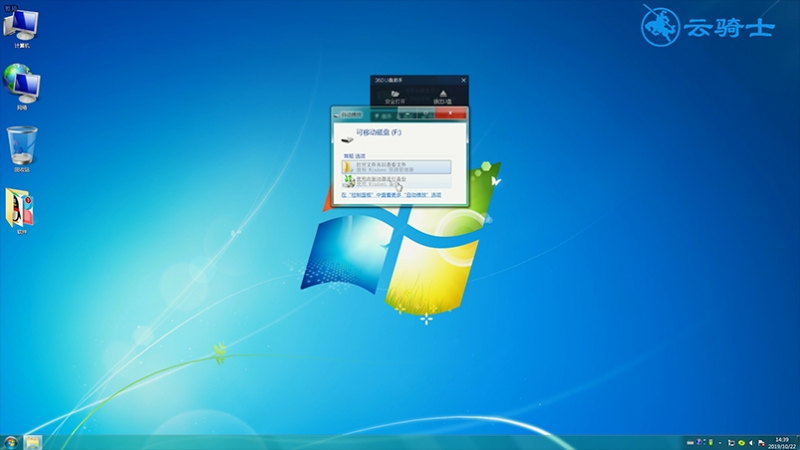Close the 360 U盘助手 popup

pos(463,80)
